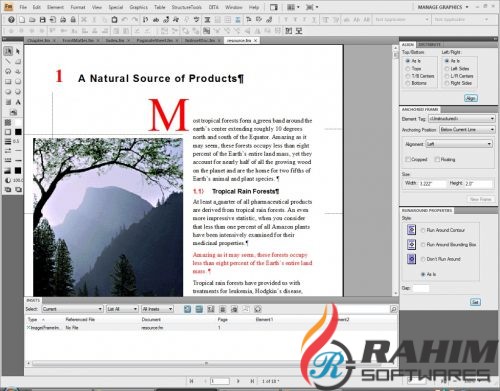The image size is (500, 391).
Task: Open the Element Tag dropdown
Action: [x=462, y=119]
